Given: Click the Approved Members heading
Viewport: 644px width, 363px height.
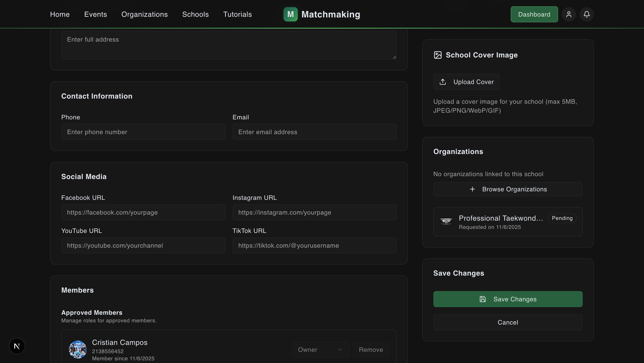Looking at the screenshot, I should click(x=92, y=312).
